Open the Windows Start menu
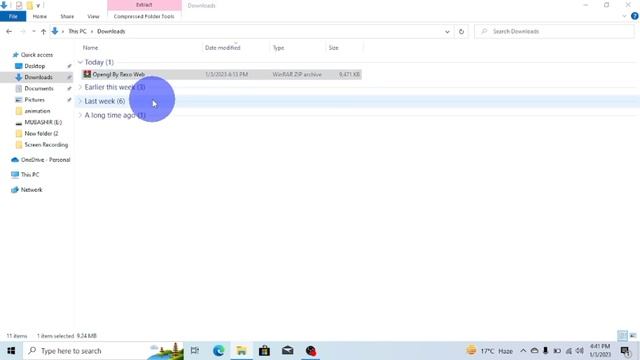640x360 pixels. click(11, 351)
